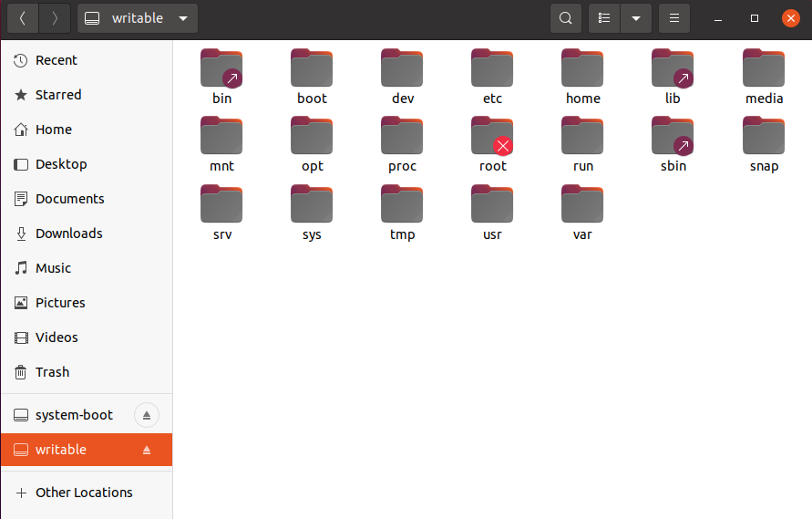Open Pictures in sidebar
The width and height of the screenshot is (812, 519).
(x=87, y=303)
